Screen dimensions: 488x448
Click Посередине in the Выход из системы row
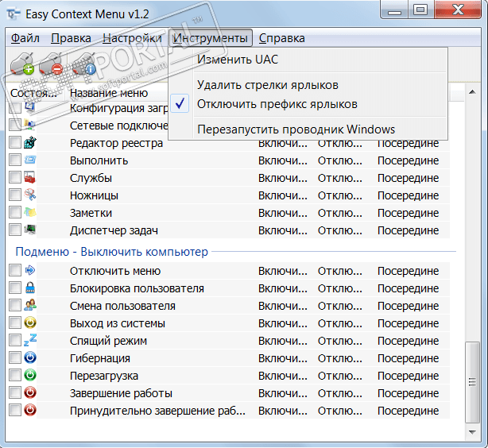point(408,323)
